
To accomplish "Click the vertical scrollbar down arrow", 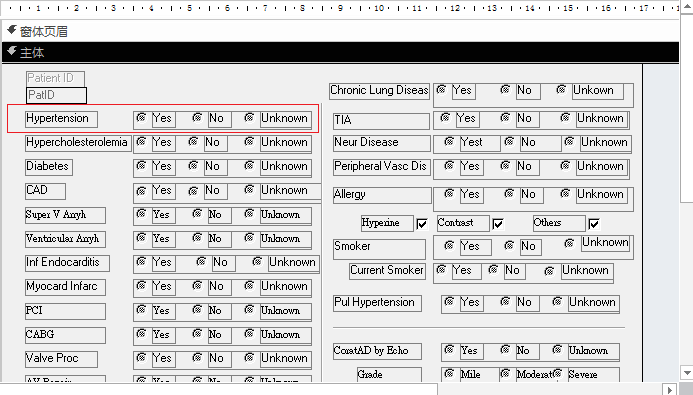I will pyautogui.click(x=686, y=372).
